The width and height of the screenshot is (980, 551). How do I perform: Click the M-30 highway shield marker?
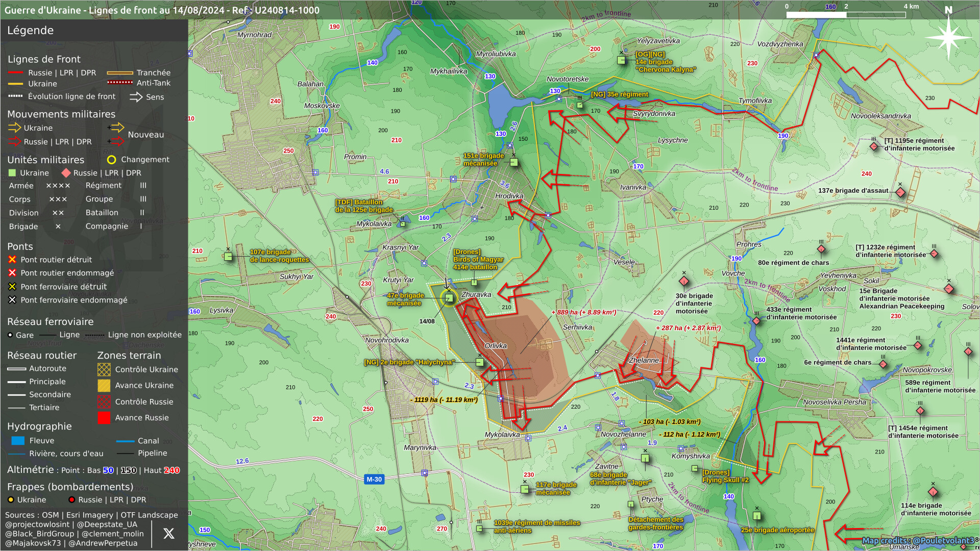click(x=374, y=480)
